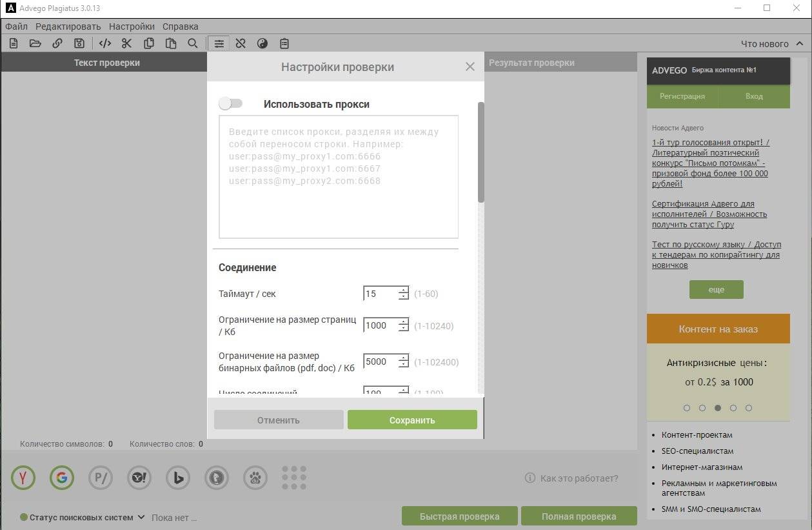Open the Справка menu
The height and width of the screenshot is (530, 812).
[x=181, y=26]
